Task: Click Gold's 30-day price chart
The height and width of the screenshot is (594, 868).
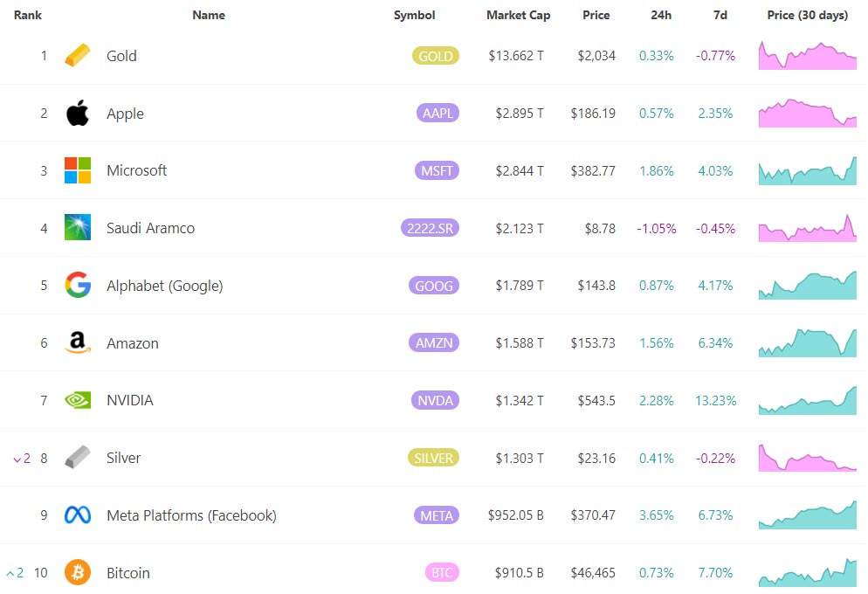Action: 808,55
